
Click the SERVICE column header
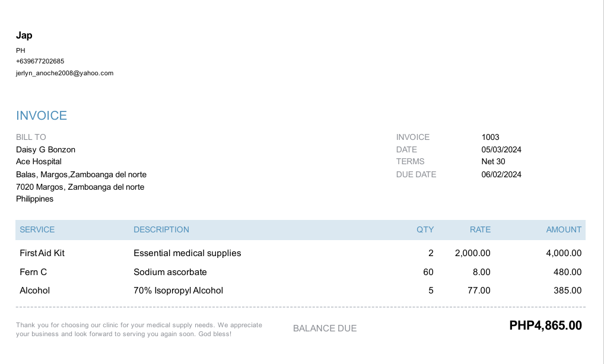pos(37,229)
